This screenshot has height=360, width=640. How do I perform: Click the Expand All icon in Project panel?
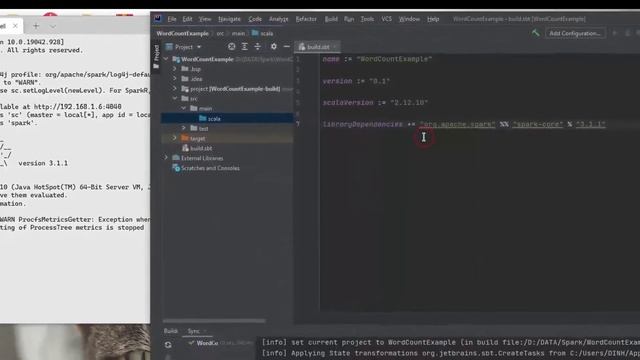[x=244, y=47]
